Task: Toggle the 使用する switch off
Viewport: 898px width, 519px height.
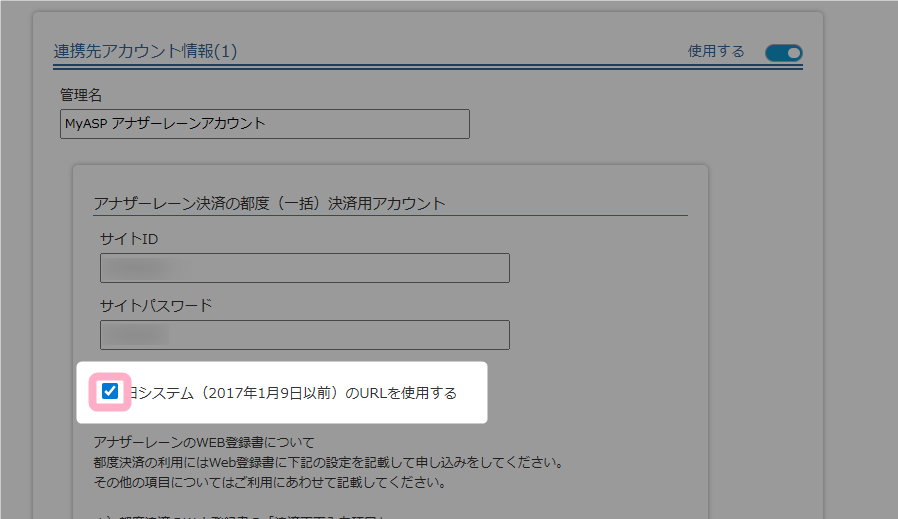Action: [784, 53]
